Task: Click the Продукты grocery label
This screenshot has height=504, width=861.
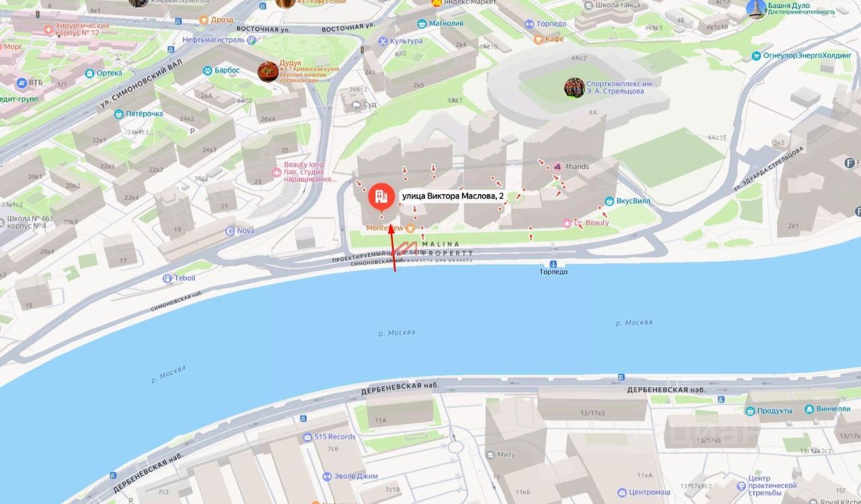Action: (x=775, y=411)
